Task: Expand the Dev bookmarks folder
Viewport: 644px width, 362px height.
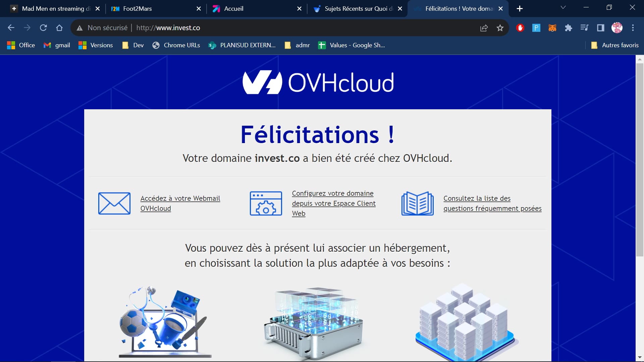Action: 133,45
